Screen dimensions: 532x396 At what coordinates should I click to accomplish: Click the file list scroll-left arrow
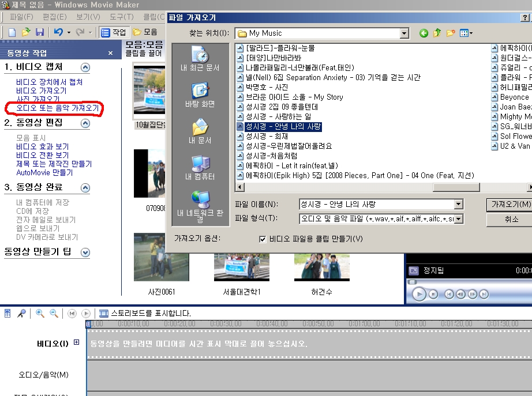[239, 187]
